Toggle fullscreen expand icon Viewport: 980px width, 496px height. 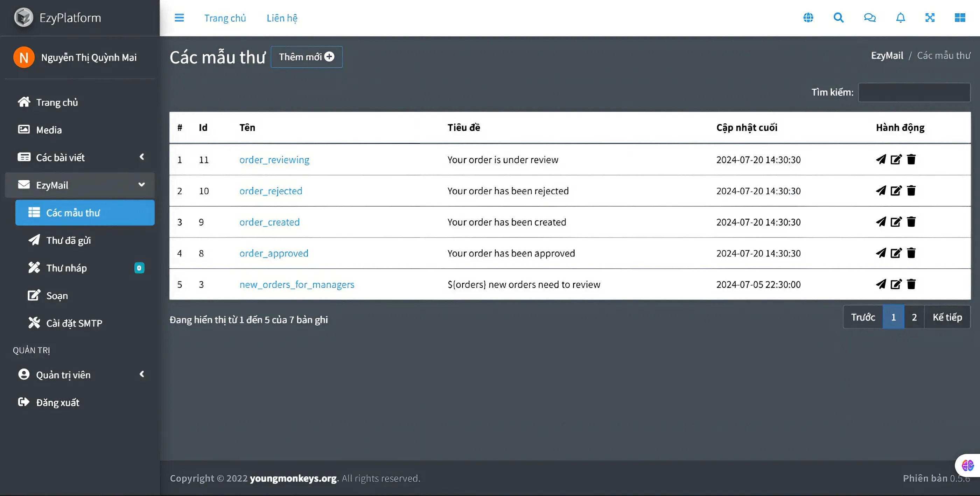pos(930,18)
